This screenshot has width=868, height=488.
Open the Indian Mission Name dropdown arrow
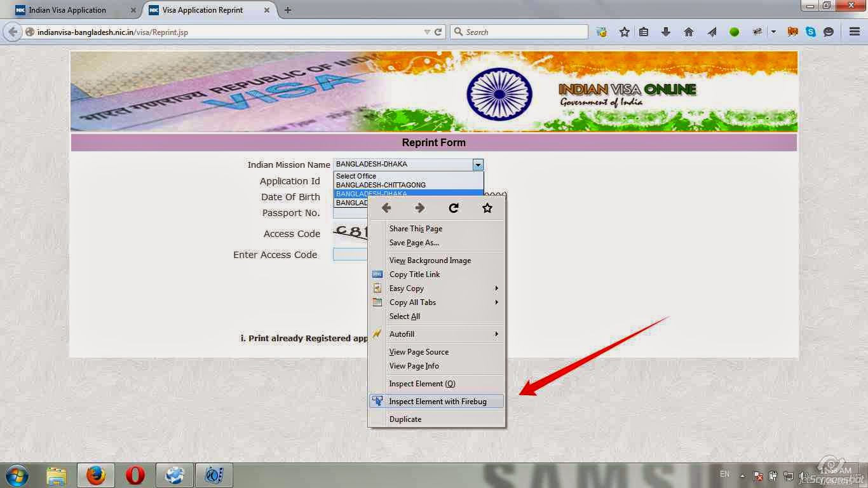pos(478,165)
